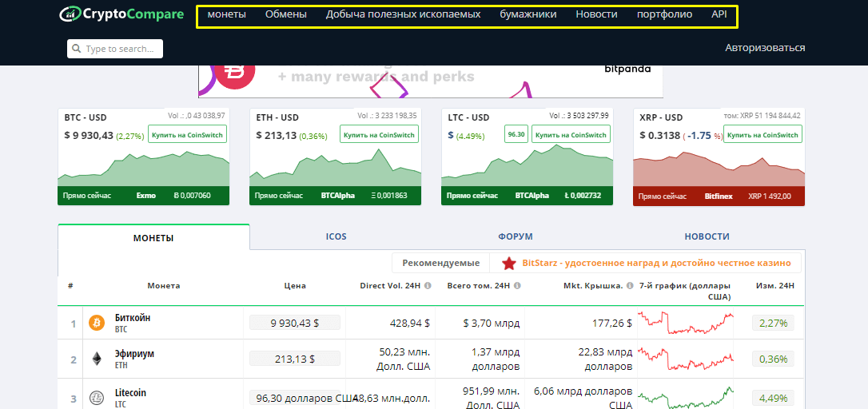This screenshot has height=409, width=868.
Task: Click the Bitfinex bar in XRP card
Action: click(x=719, y=197)
